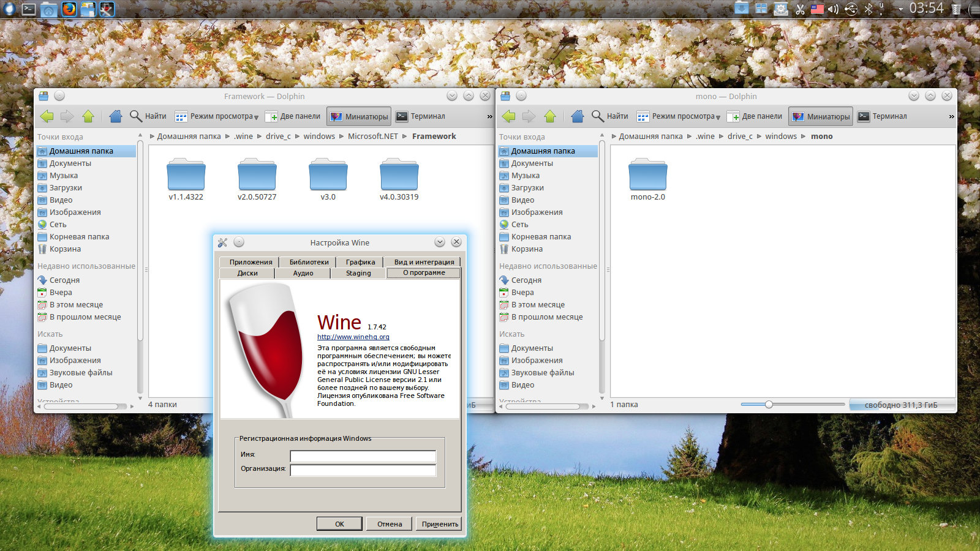Toggle Две панели split view in Framework window
This screenshot has height=551, width=980.
pos(293,116)
